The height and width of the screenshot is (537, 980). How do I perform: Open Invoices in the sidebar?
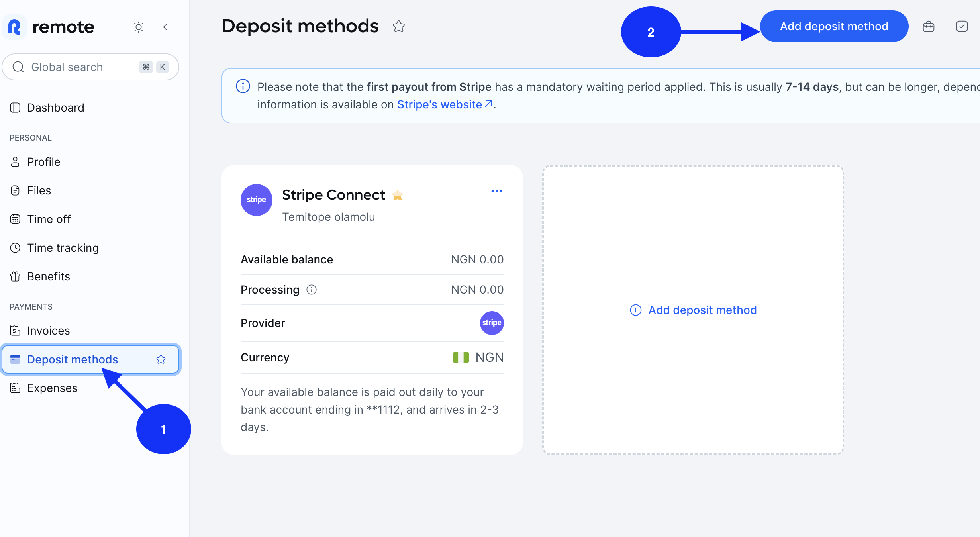tap(90, 331)
